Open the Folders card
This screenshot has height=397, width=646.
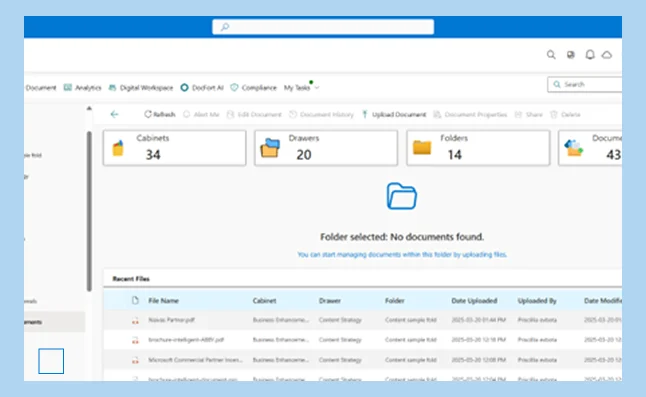478,148
